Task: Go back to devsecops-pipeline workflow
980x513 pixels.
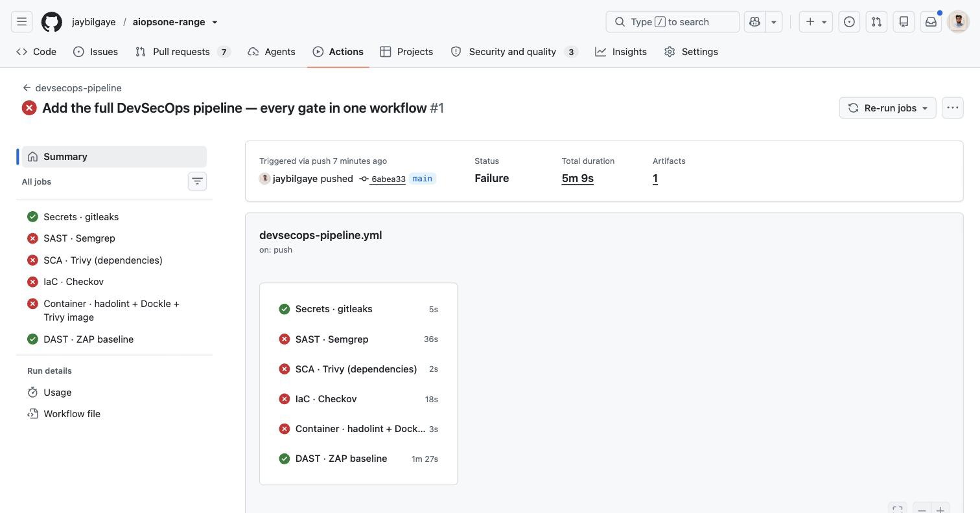Action: coord(72,88)
